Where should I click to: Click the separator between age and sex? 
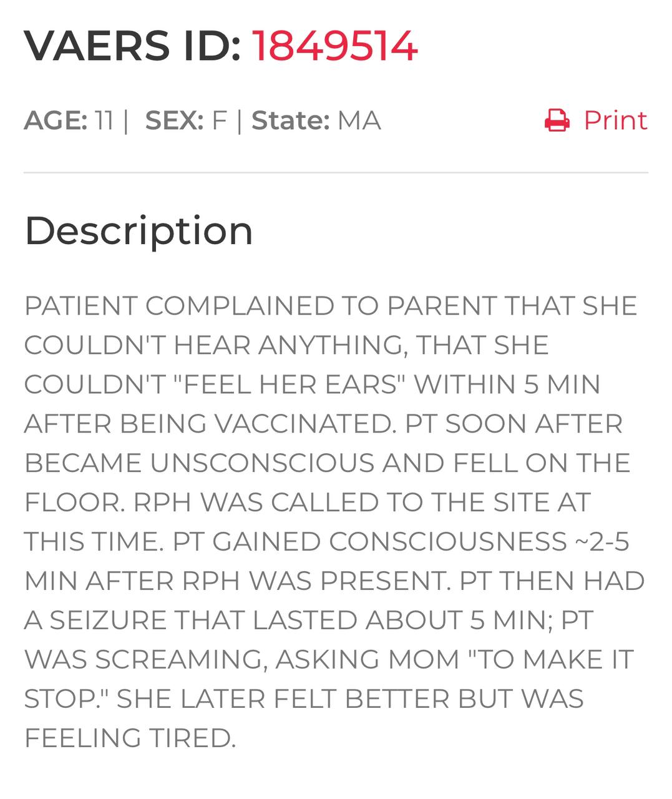click(127, 120)
